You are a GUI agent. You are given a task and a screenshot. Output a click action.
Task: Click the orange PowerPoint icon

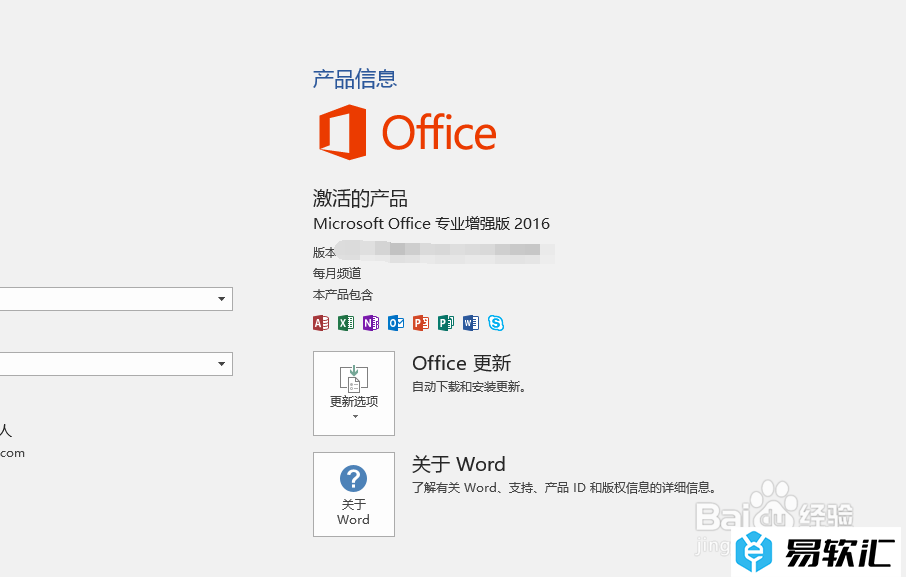tap(421, 323)
